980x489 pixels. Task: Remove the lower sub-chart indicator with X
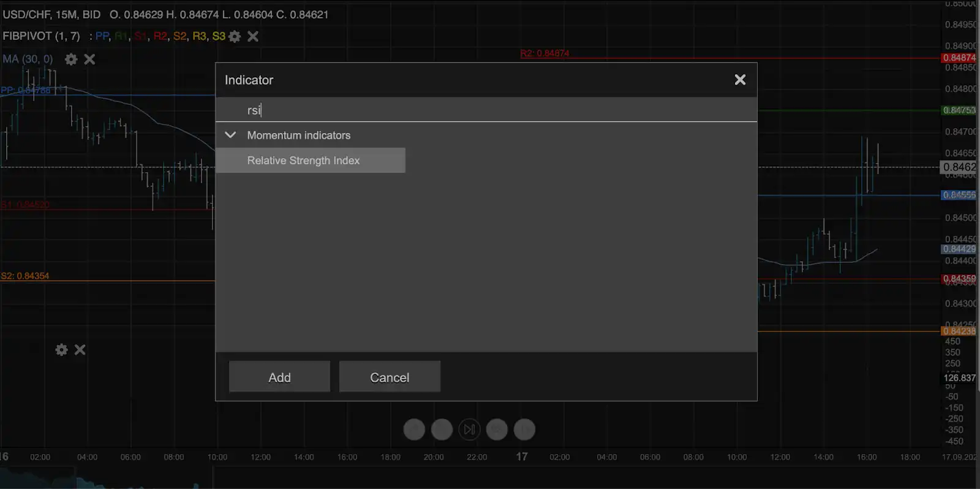[x=80, y=350]
